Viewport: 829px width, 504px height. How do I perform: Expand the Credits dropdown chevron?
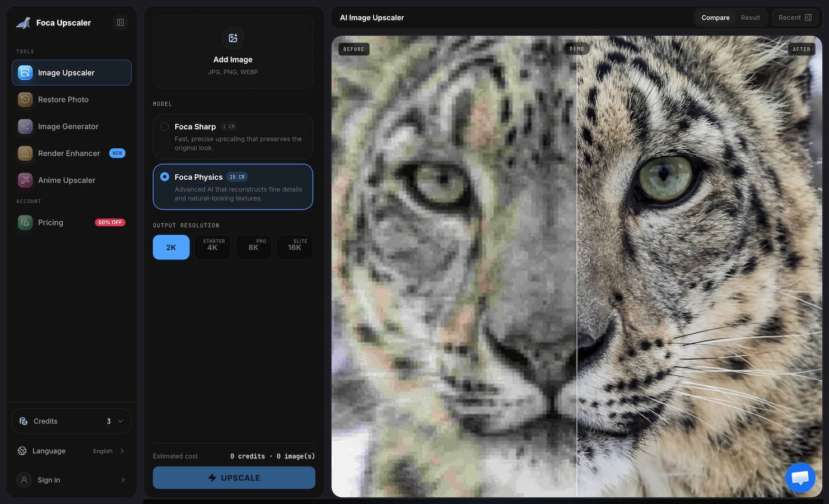(120, 421)
